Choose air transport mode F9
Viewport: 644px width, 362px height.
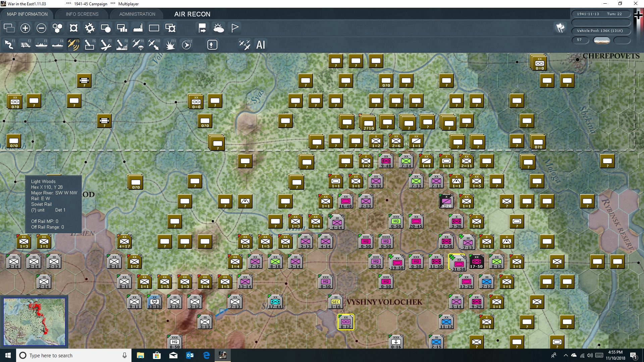[138, 45]
